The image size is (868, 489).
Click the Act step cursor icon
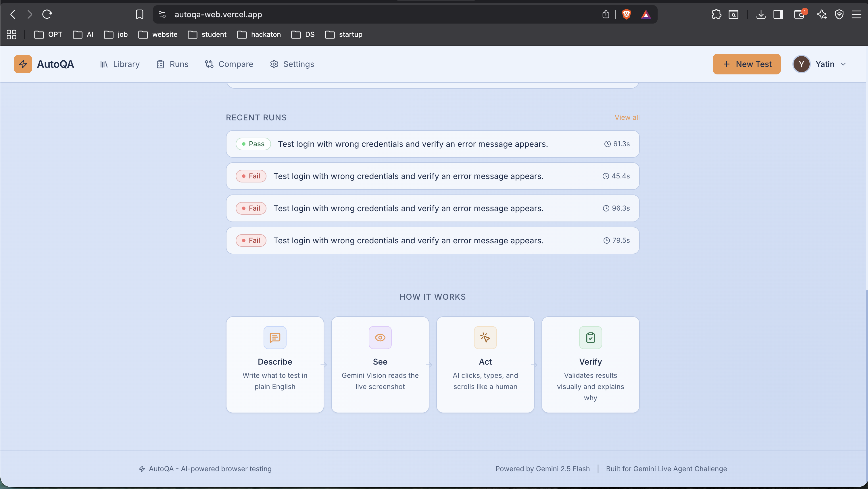pyautogui.click(x=485, y=338)
